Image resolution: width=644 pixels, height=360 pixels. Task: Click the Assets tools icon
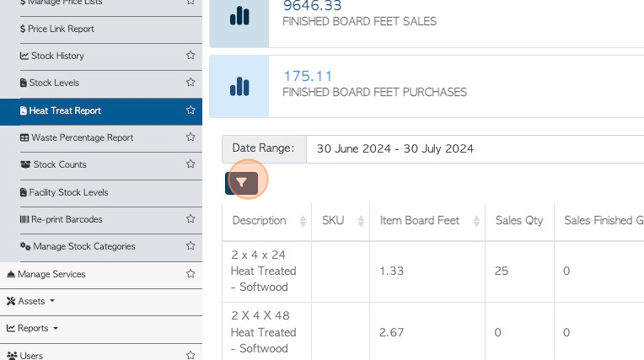(x=11, y=301)
